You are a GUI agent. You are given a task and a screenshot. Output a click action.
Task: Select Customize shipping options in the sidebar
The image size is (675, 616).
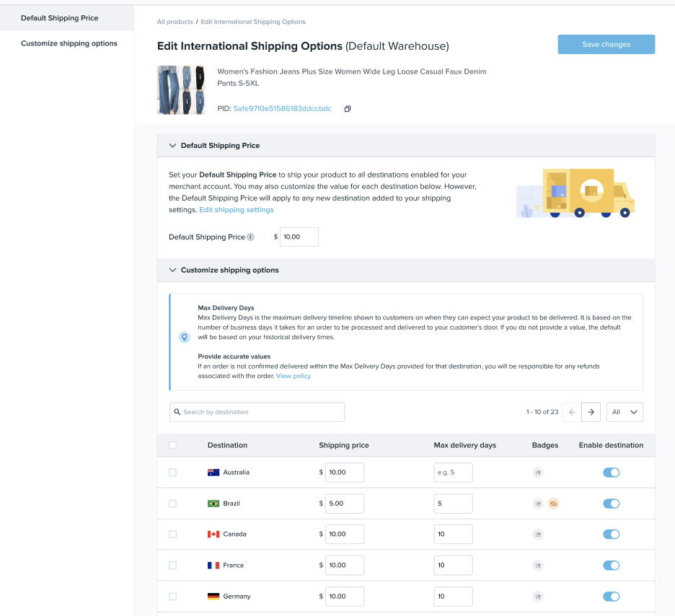pos(69,43)
